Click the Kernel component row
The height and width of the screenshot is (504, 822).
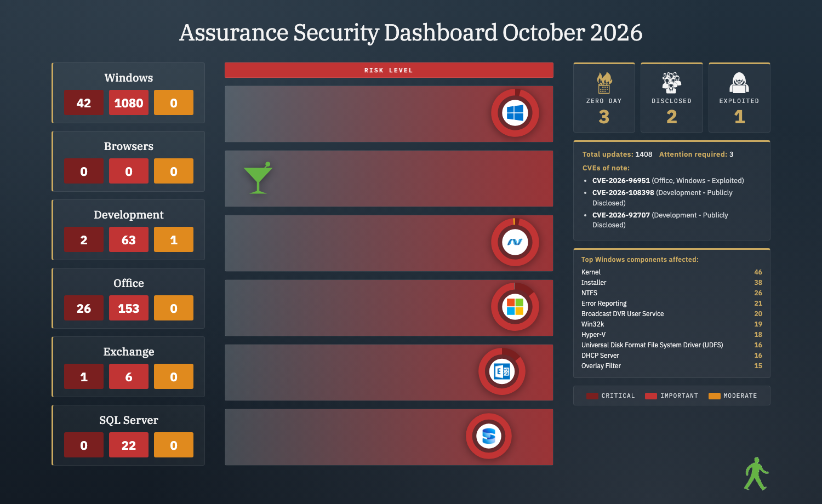pos(672,272)
